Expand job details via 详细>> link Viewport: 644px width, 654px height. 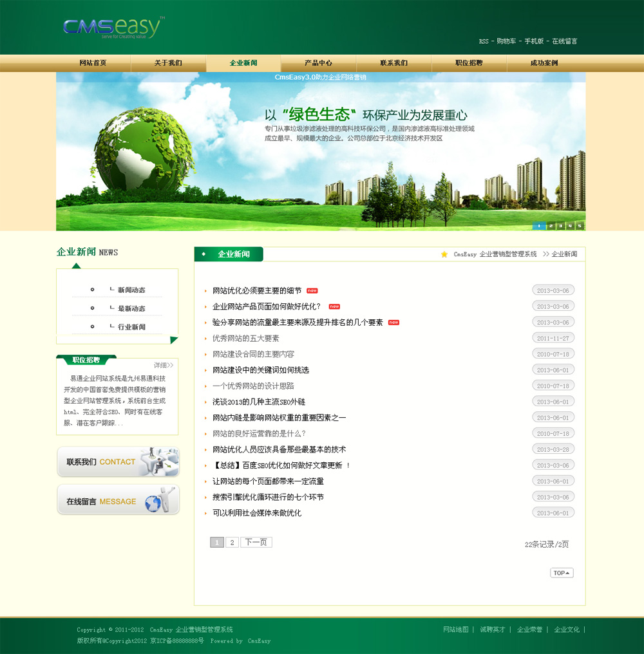[164, 365]
